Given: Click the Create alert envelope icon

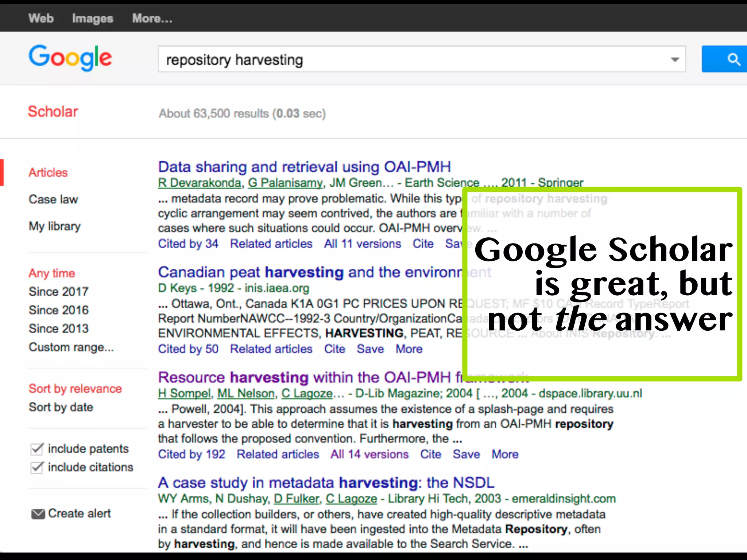Looking at the screenshot, I should 38,514.
